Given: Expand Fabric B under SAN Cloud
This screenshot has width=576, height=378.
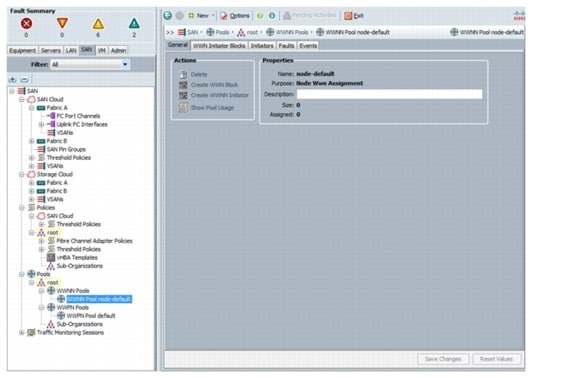Looking at the screenshot, I should pyautogui.click(x=32, y=141).
